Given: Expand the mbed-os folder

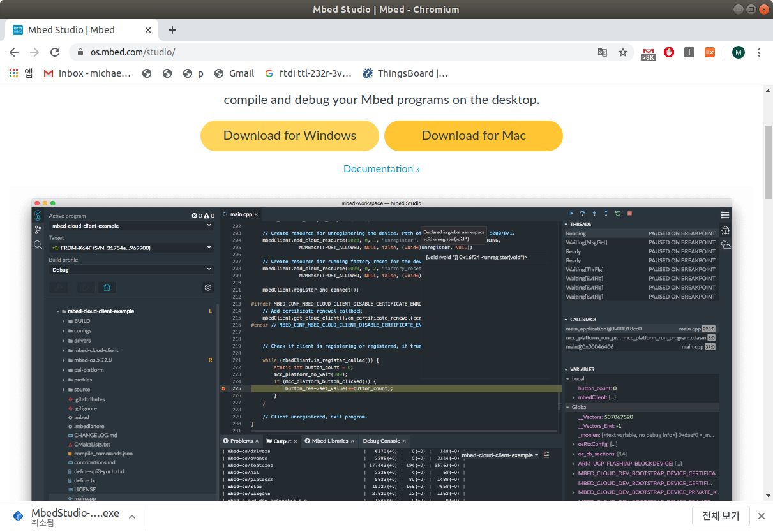Looking at the screenshot, I should point(64,360).
